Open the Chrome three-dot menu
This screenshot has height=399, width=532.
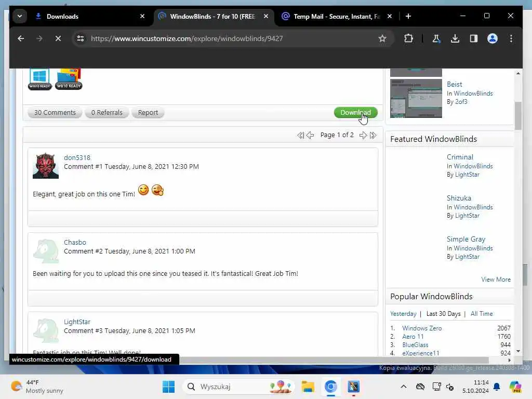coord(511,38)
